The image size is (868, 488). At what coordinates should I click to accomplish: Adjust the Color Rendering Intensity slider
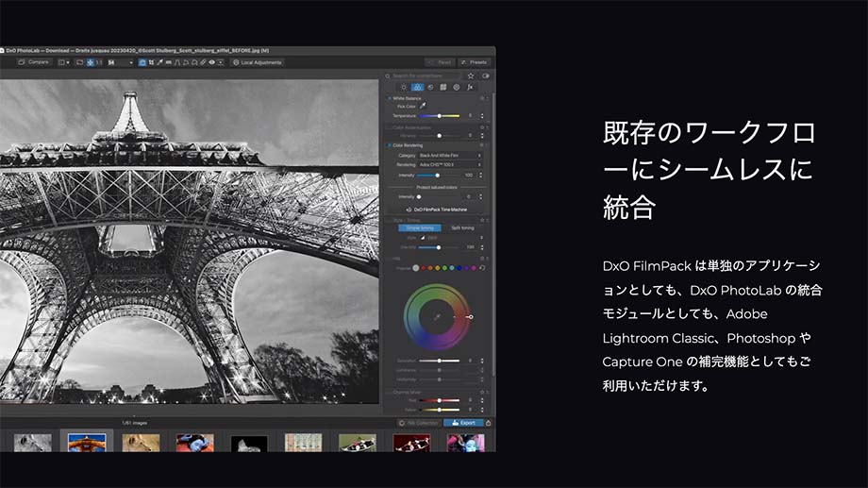tap(438, 175)
